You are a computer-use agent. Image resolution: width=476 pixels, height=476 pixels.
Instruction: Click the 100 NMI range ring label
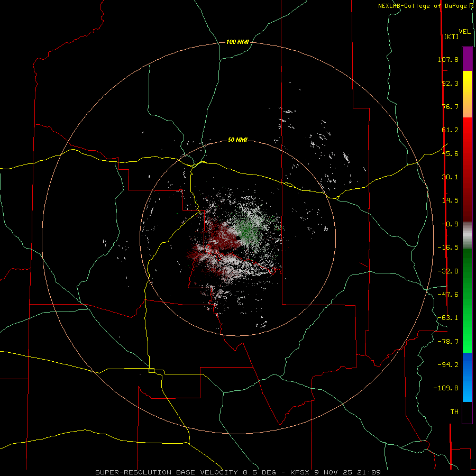pyautogui.click(x=237, y=42)
